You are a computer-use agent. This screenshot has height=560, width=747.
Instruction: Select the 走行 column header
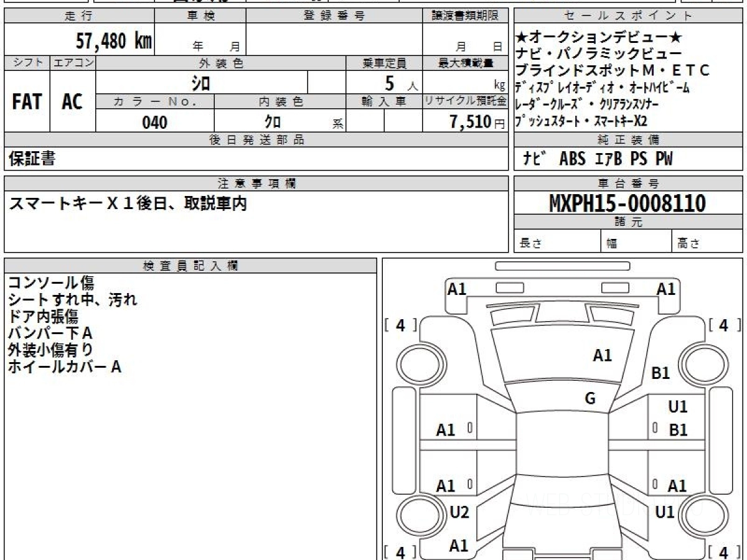click(x=78, y=16)
